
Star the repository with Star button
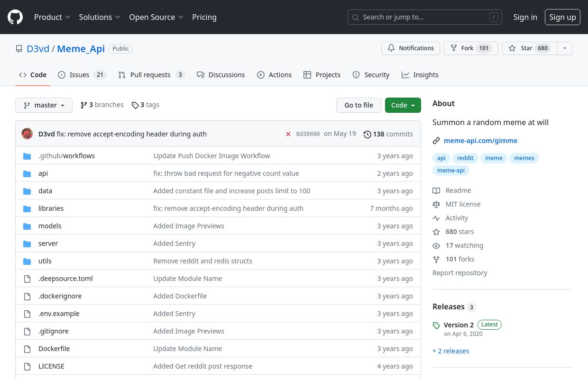click(x=529, y=48)
